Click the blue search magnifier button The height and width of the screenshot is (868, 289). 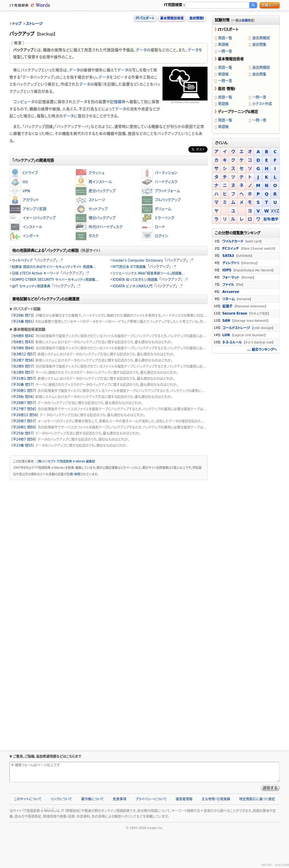[x=253, y=5]
